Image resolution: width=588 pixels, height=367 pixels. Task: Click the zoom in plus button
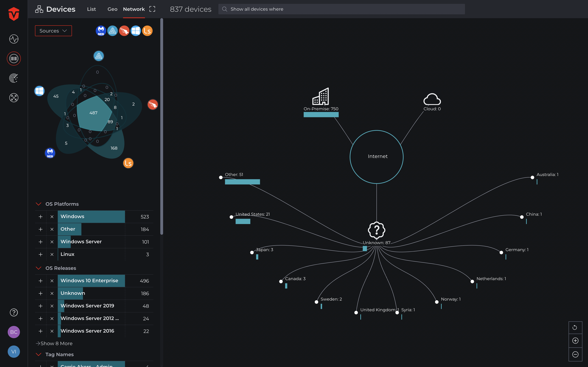pyautogui.click(x=575, y=341)
